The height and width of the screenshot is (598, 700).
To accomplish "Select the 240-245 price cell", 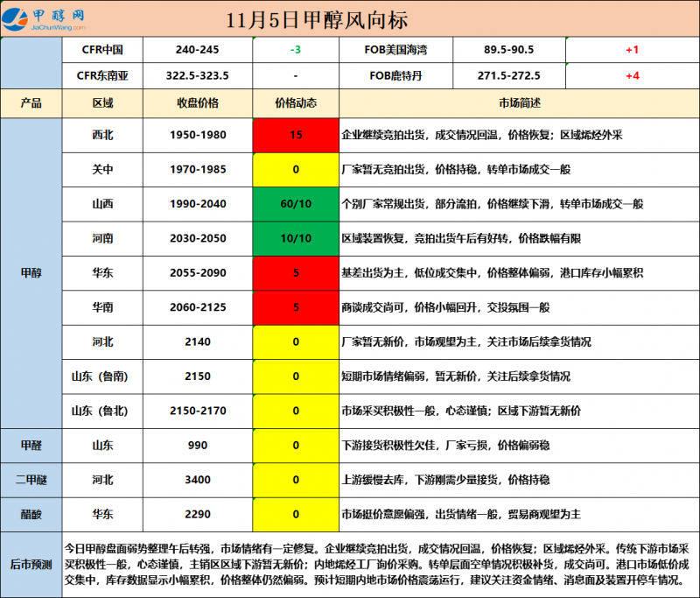I will tap(198, 50).
